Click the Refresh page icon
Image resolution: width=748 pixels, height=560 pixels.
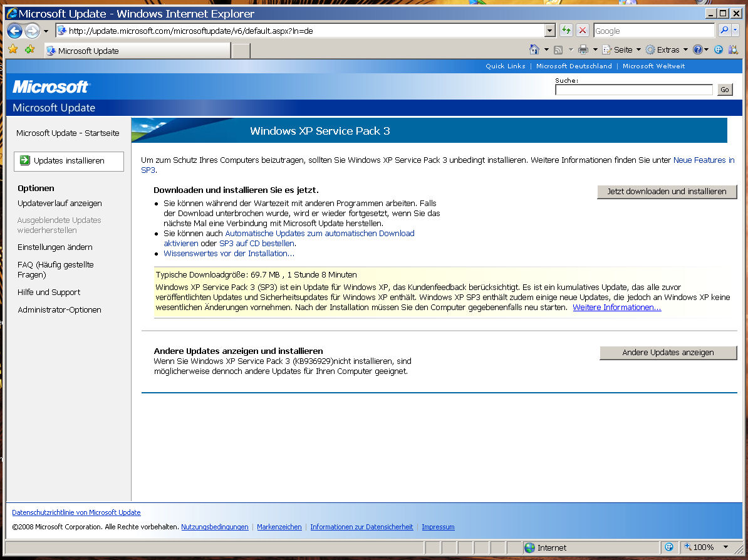[566, 31]
